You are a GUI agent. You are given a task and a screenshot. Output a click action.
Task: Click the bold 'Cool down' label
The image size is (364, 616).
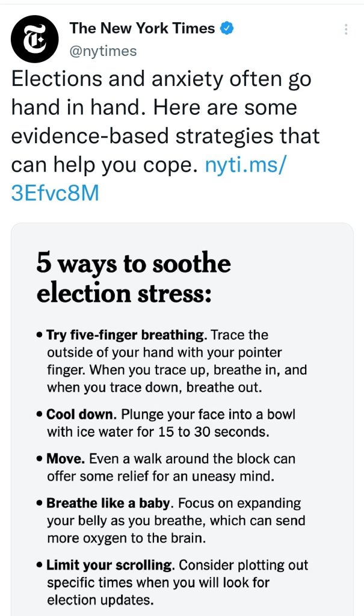click(79, 415)
